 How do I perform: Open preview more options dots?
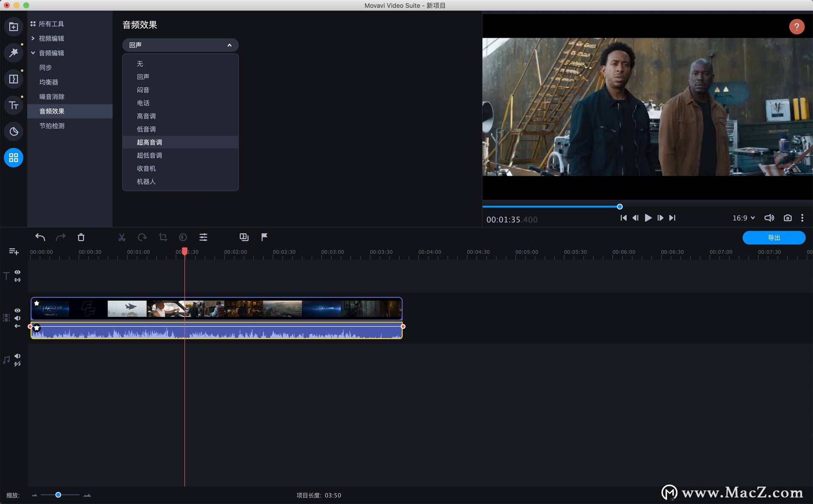point(802,218)
